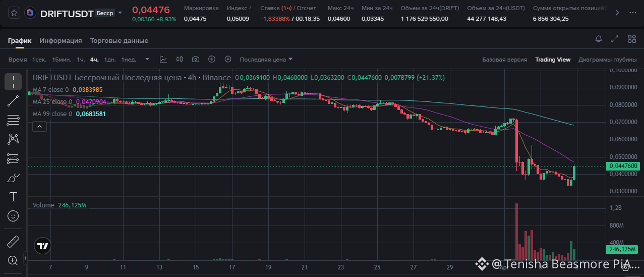Select the Время time chart option
The image size is (644, 277).
click(x=18, y=60)
